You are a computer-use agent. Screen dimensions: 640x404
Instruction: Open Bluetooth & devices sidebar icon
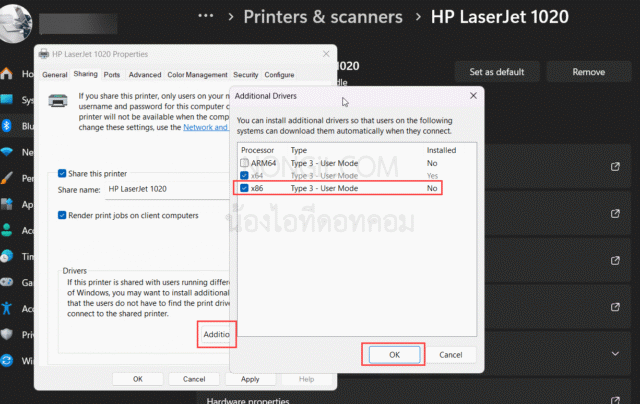pyautogui.click(x=7, y=126)
